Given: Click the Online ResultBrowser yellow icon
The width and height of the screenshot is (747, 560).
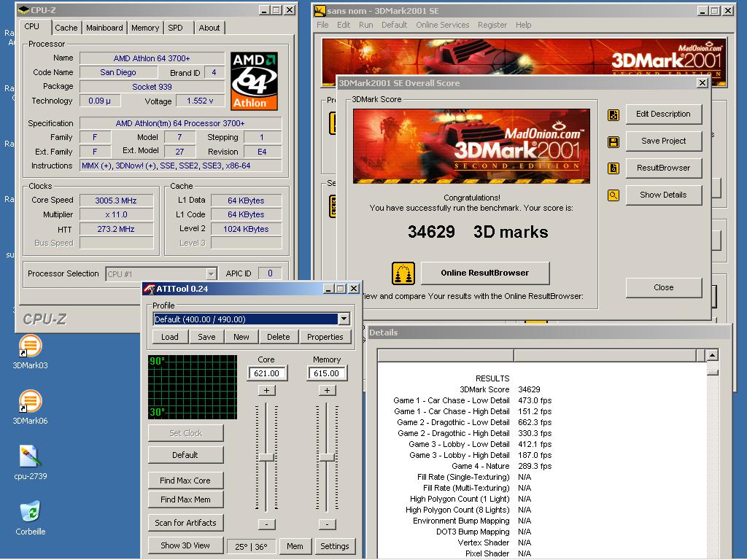Looking at the screenshot, I should [403, 273].
